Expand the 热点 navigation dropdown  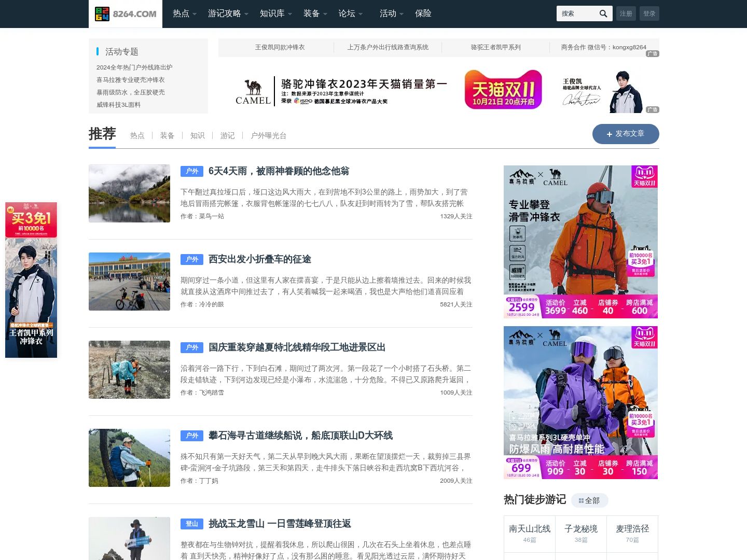pos(185,13)
